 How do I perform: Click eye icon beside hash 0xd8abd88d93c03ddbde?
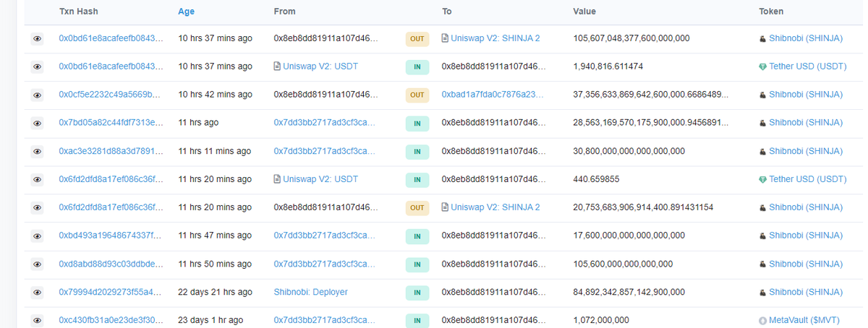(37, 264)
